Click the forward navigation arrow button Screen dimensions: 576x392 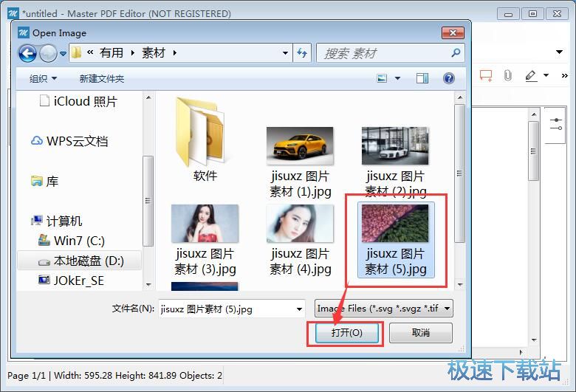pyautogui.click(x=48, y=54)
